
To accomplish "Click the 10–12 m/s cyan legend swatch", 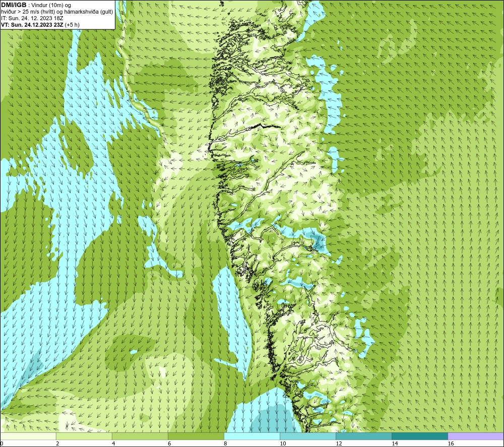I will (x=307, y=436).
